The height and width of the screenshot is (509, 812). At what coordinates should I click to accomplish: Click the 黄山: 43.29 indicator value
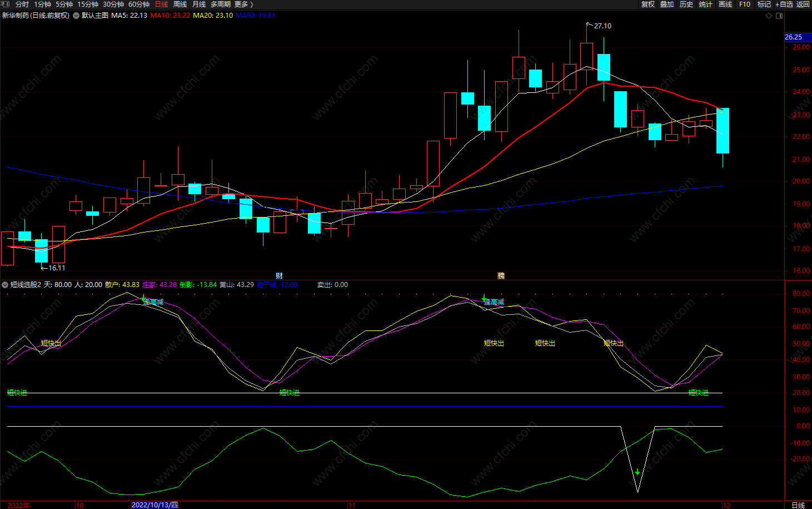click(x=237, y=285)
